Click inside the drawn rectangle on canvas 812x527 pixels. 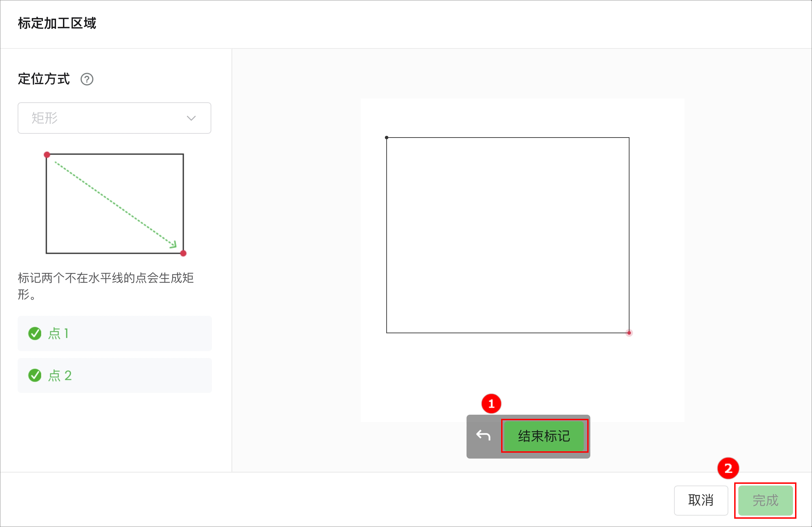pos(508,235)
